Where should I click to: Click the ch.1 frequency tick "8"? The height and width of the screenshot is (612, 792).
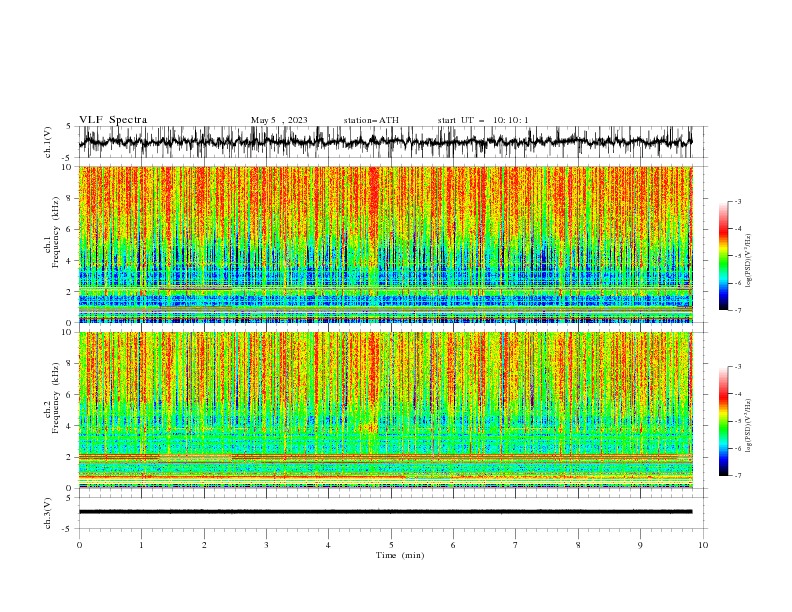click(69, 198)
